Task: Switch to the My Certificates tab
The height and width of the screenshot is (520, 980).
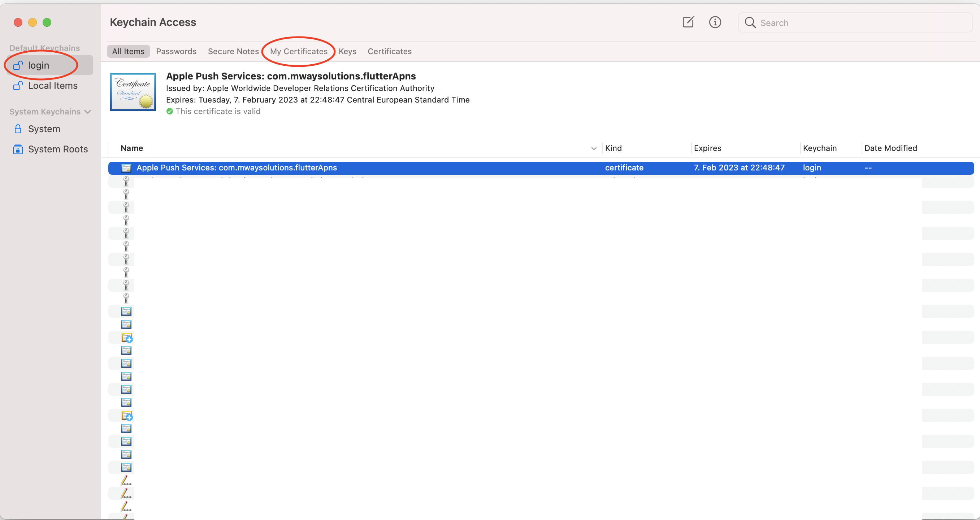Action: pyautogui.click(x=298, y=51)
